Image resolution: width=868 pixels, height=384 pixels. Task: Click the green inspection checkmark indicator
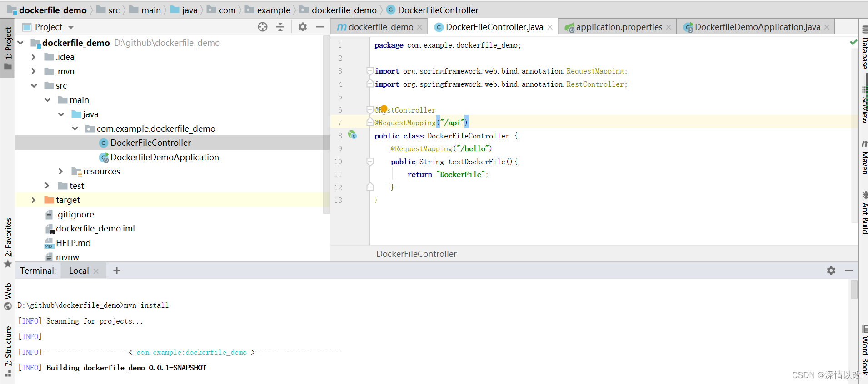coord(853,42)
